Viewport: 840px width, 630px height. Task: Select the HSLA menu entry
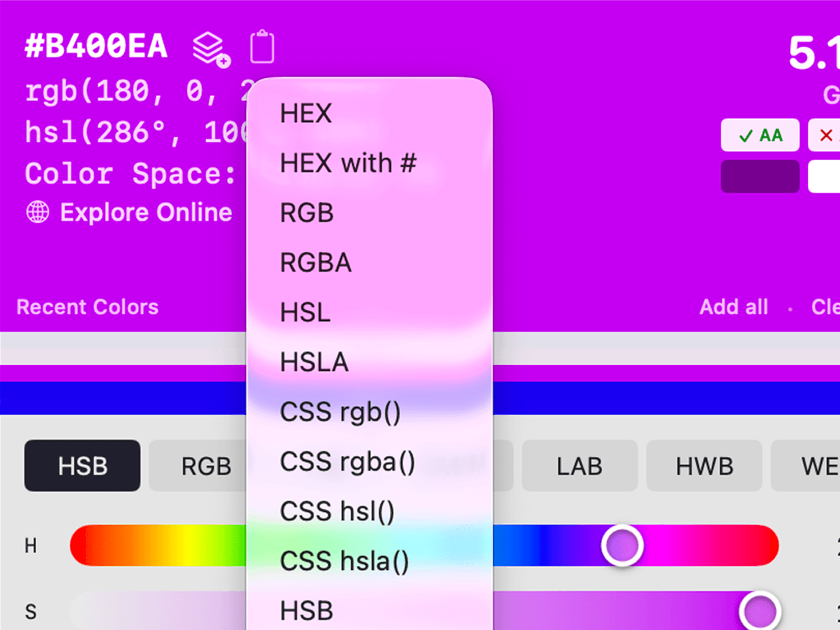tap(314, 362)
